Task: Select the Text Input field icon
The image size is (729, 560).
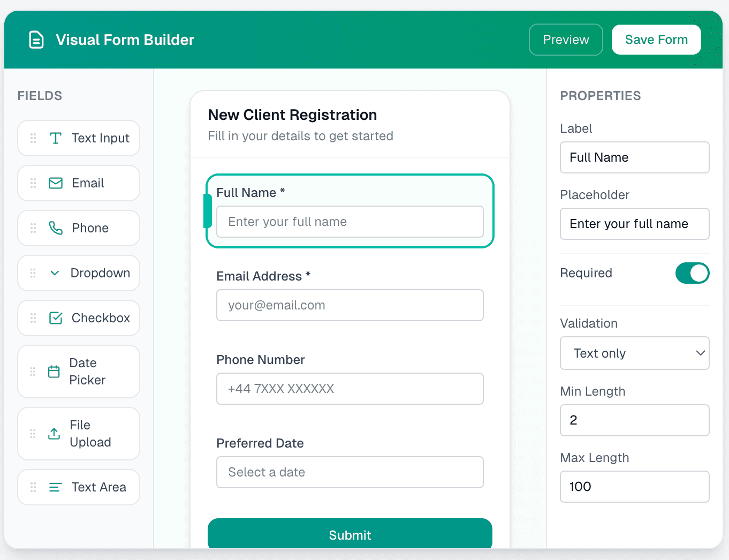Action: [56, 138]
